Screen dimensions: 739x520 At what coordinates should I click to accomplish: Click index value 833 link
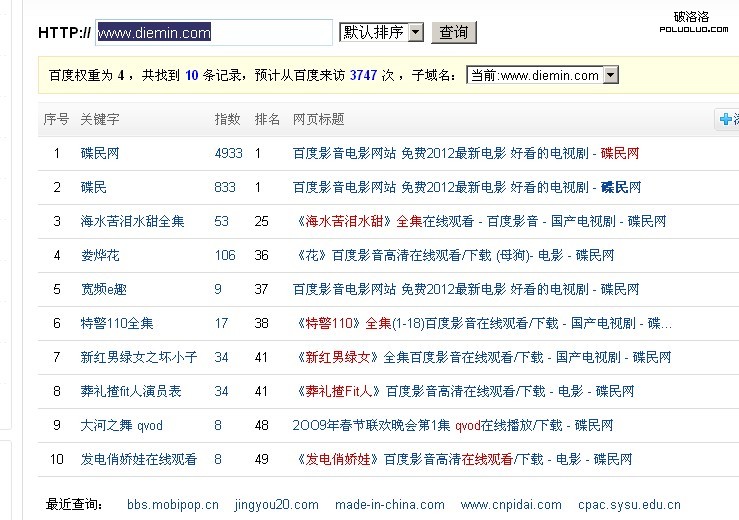(225, 187)
